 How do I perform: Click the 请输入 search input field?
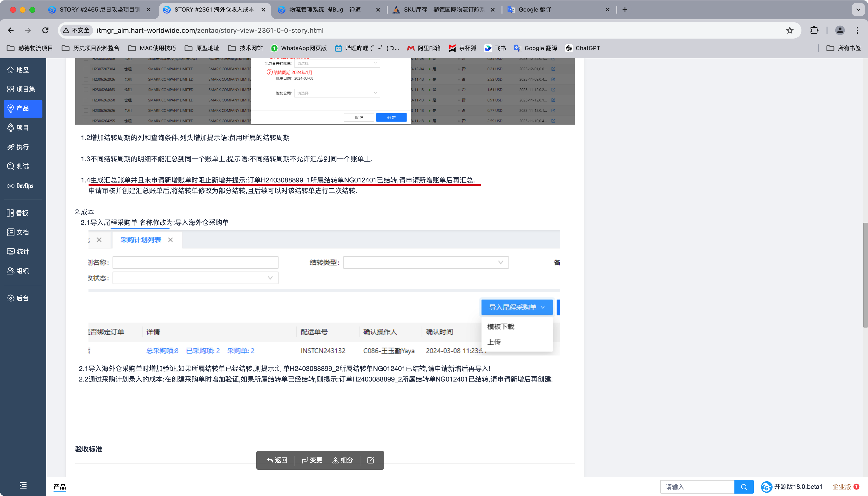point(697,487)
